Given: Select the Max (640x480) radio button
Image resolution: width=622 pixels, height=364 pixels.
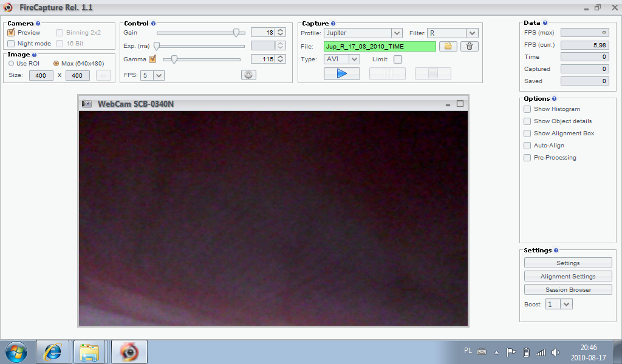Looking at the screenshot, I should (x=56, y=63).
